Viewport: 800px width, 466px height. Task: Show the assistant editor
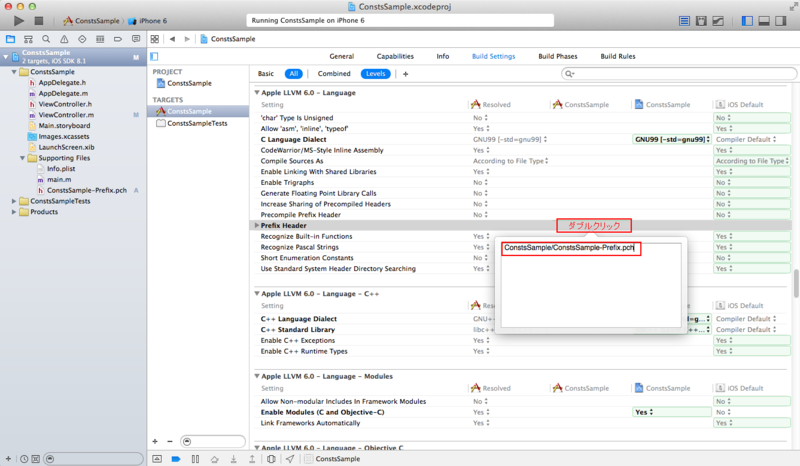701,21
